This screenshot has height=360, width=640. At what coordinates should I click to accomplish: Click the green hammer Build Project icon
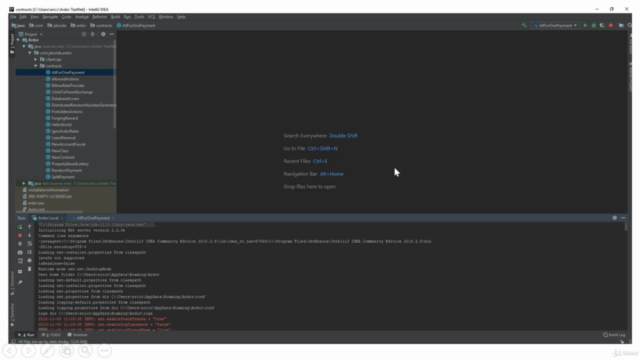tap(524, 25)
